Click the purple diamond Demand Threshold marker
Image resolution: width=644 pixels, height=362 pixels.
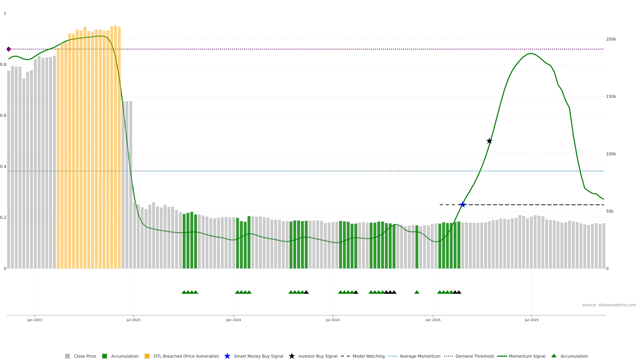(x=9, y=49)
